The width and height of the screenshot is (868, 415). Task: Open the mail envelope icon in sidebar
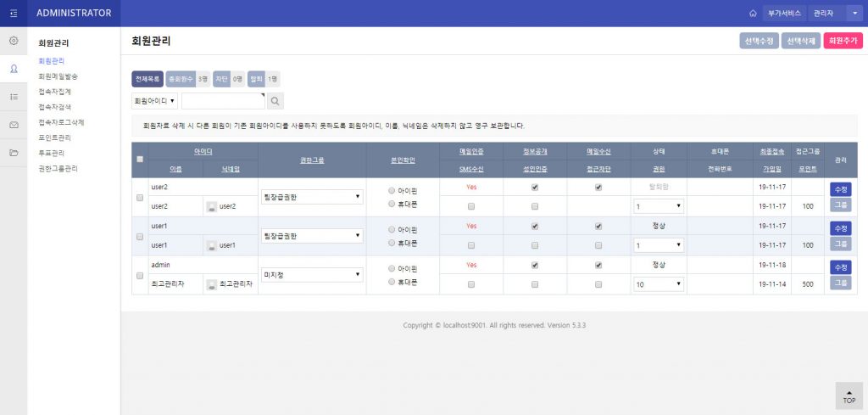14,125
